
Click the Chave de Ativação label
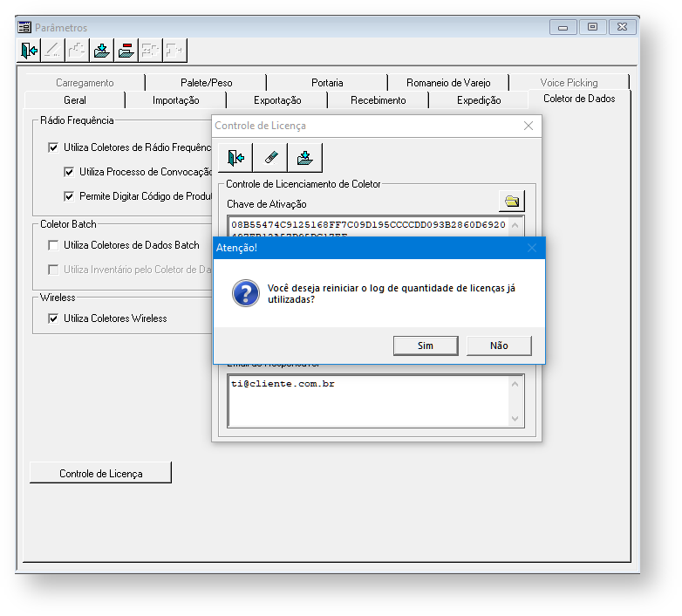[267, 204]
